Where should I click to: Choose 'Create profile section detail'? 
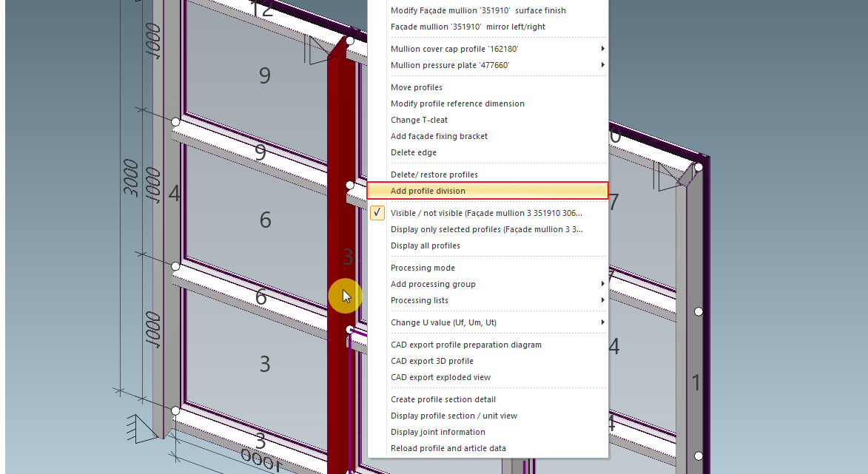[x=443, y=399]
